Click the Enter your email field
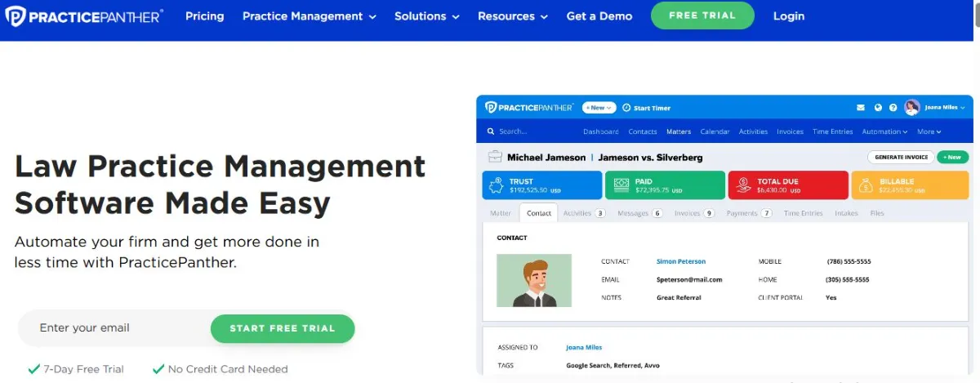This screenshot has height=383, width=980. pyautogui.click(x=114, y=328)
